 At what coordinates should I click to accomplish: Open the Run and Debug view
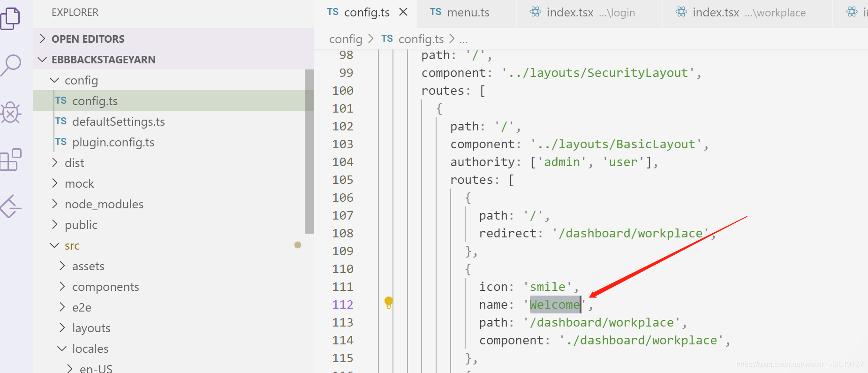10,113
